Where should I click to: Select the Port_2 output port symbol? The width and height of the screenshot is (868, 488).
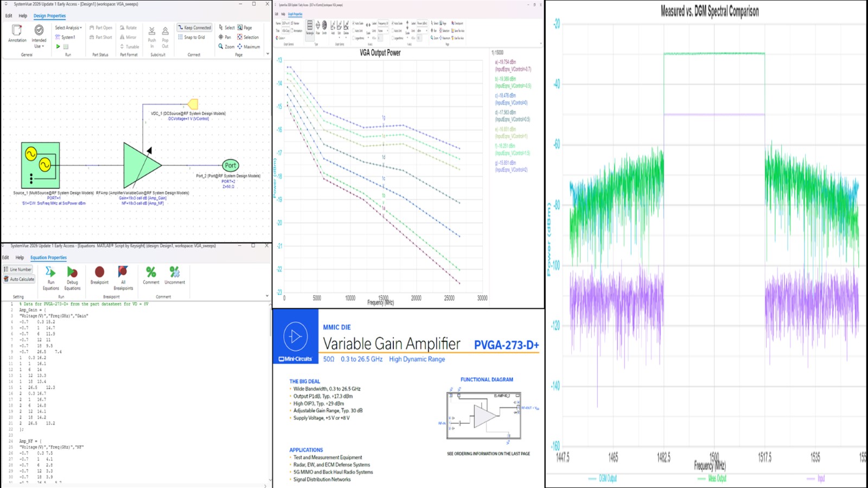click(231, 165)
